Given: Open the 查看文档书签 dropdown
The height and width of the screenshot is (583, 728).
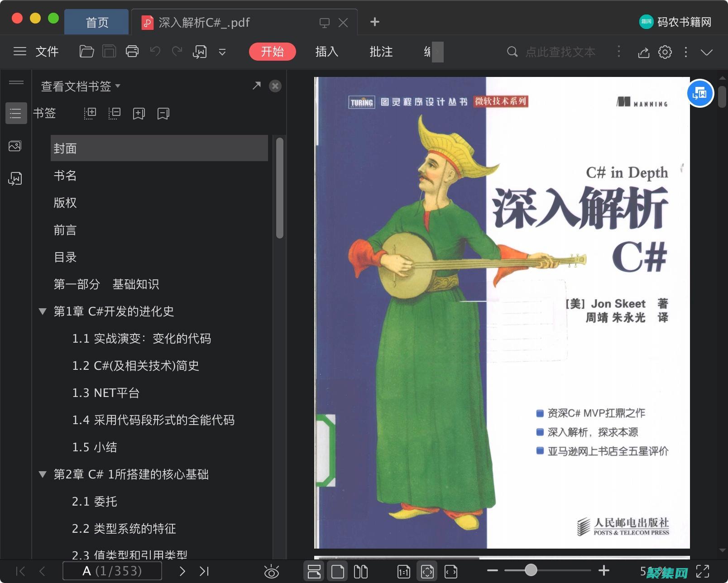Looking at the screenshot, I should pyautogui.click(x=80, y=86).
